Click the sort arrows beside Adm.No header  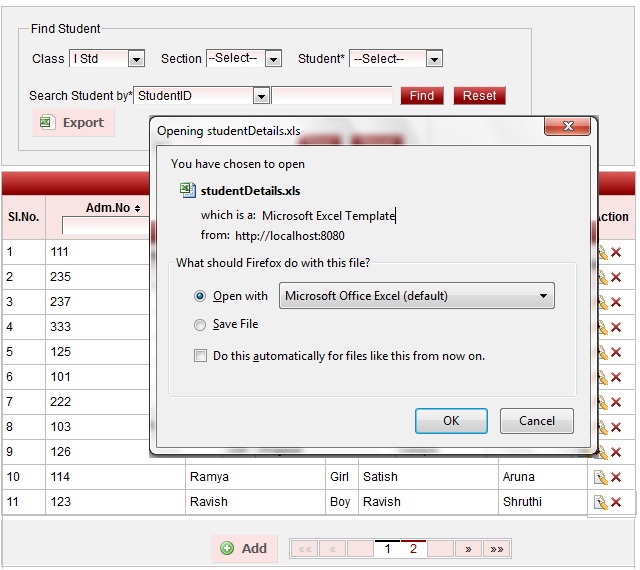[x=136, y=208]
